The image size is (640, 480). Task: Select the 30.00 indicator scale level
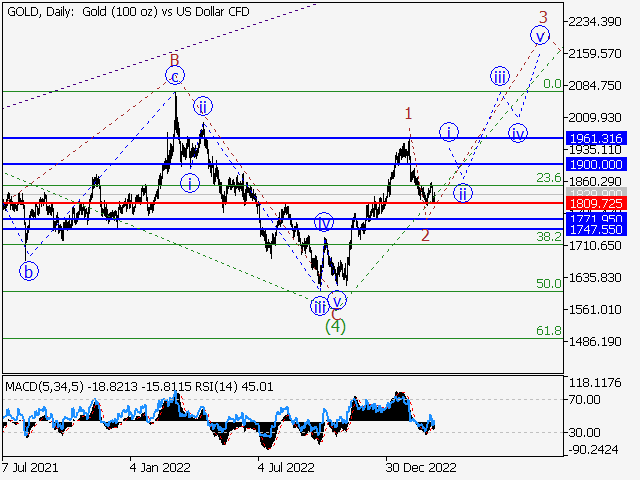584,432
